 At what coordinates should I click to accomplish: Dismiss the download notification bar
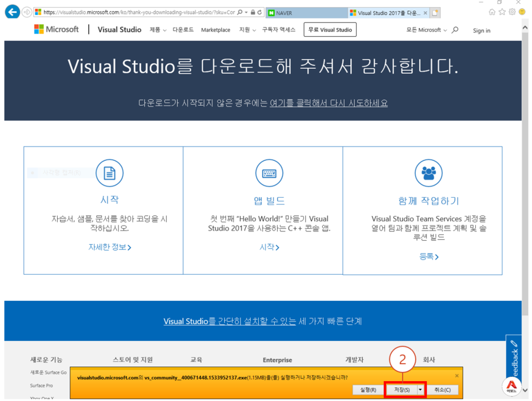pos(457,376)
